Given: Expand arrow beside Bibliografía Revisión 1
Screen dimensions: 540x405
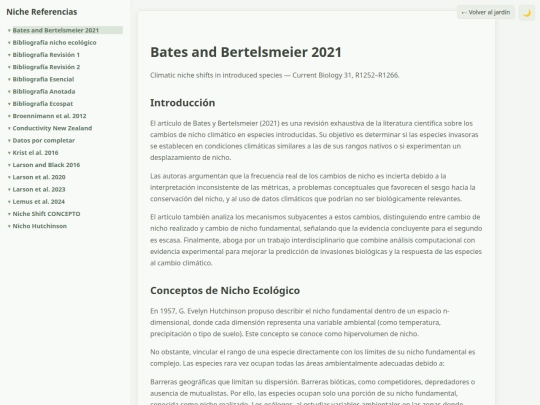Looking at the screenshot, I should (9, 55).
